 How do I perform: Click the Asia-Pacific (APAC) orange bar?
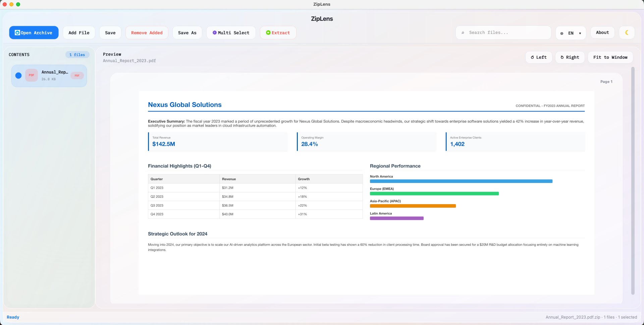click(x=413, y=206)
